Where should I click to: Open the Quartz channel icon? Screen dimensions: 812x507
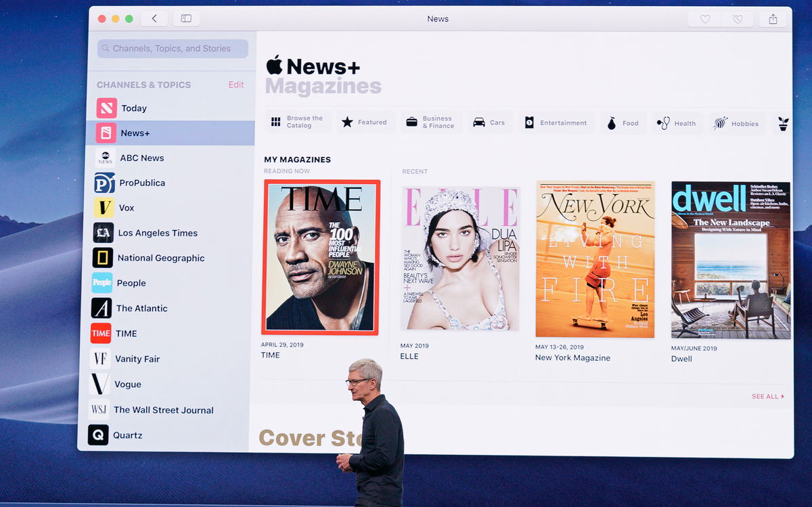pyautogui.click(x=98, y=435)
